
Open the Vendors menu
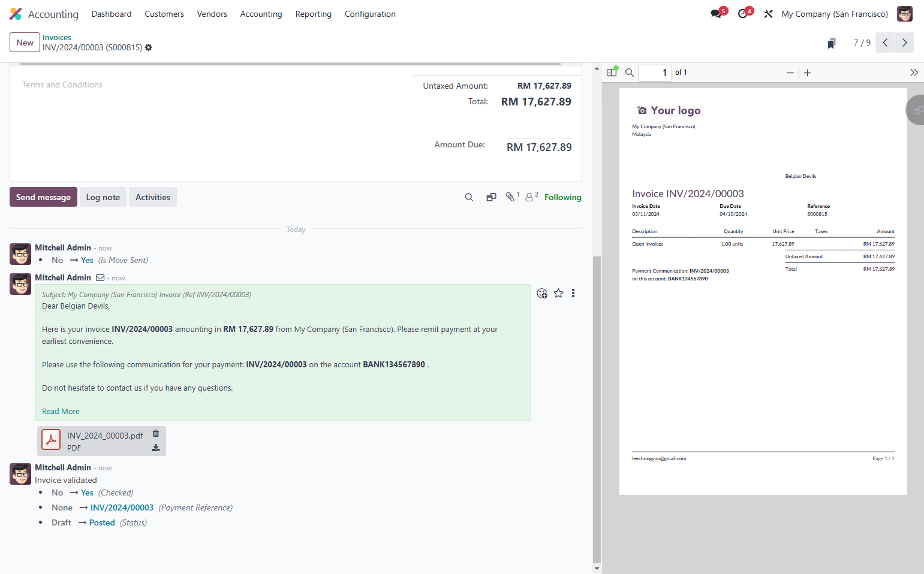pos(212,14)
